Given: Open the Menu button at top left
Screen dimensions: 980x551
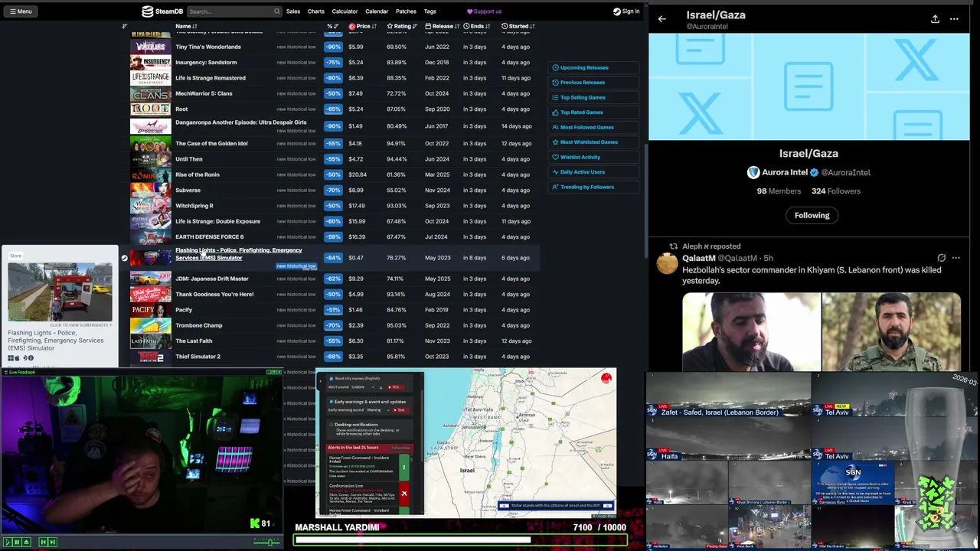Looking at the screenshot, I should [x=21, y=11].
